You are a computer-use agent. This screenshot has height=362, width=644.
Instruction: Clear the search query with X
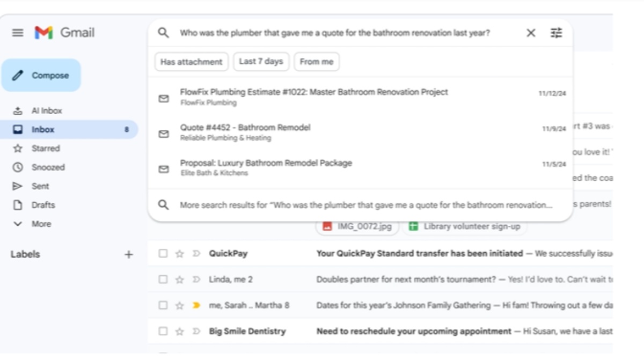[x=531, y=33]
